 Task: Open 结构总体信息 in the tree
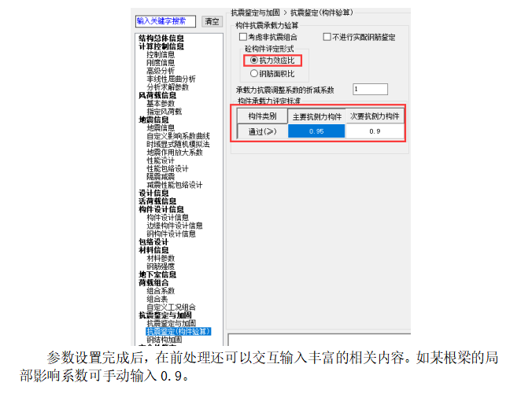click(x=161, y=38)
